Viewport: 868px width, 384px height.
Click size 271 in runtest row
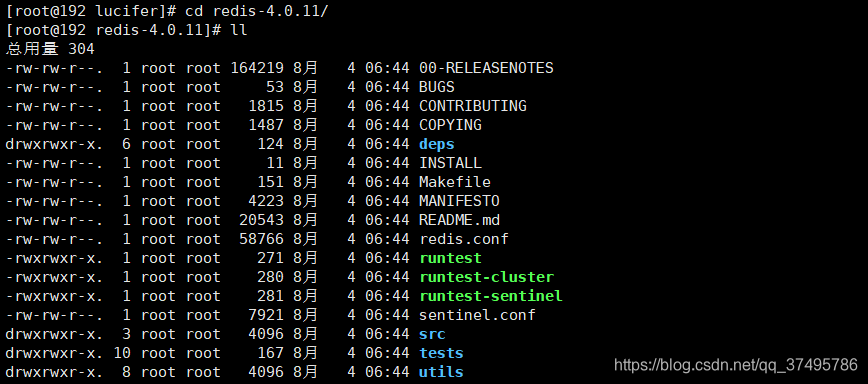(x=270, y=258)
